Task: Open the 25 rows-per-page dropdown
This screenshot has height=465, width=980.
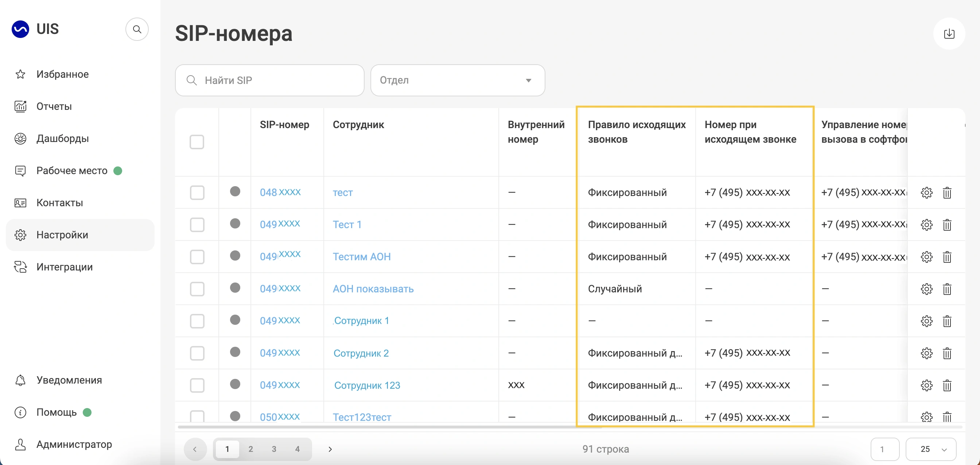Action: coord(931,449)
